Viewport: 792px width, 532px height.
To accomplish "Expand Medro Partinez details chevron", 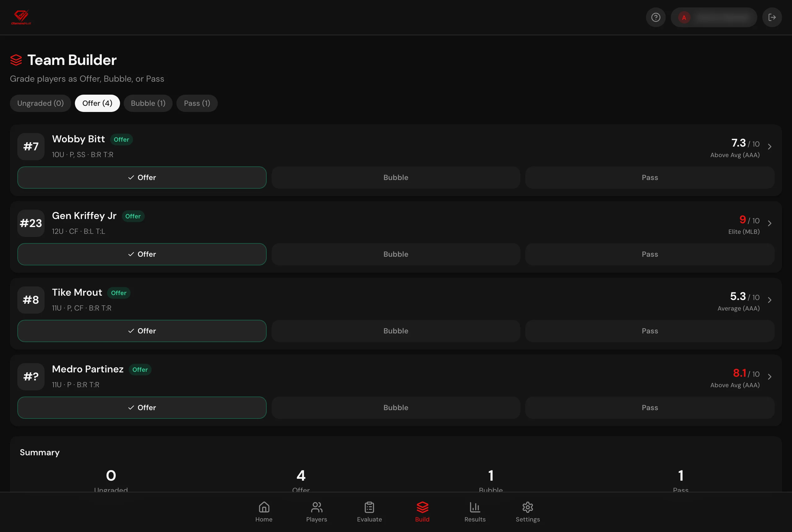I will [770, 377].
